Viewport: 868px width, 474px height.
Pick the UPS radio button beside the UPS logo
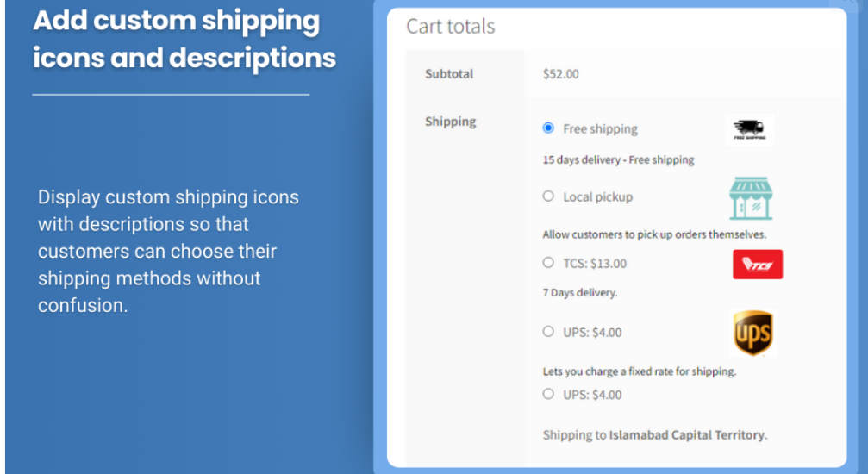[x=548, y=331]
